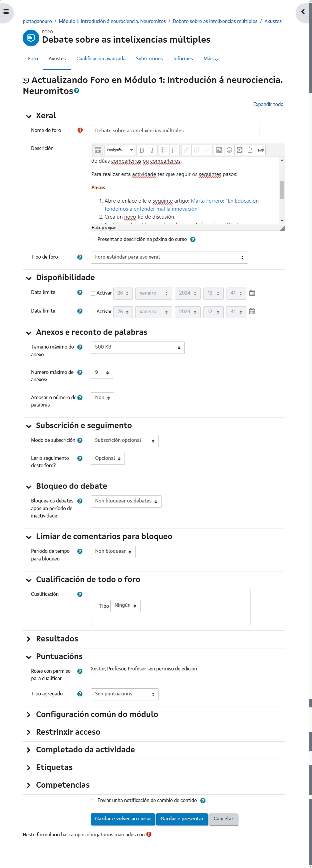312x868 pixels.
Task: Click the Expandir todo link
Action: click(x=268, y=104)
